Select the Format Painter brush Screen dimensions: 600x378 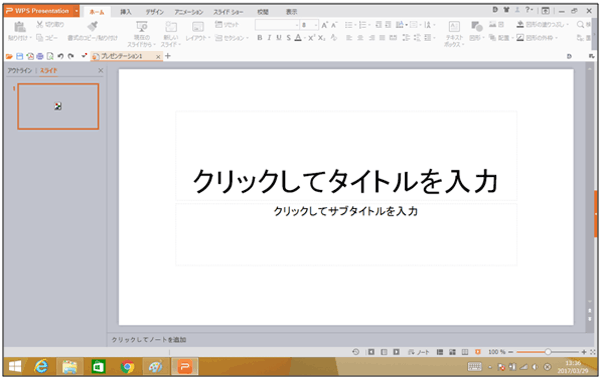point(92,26)
